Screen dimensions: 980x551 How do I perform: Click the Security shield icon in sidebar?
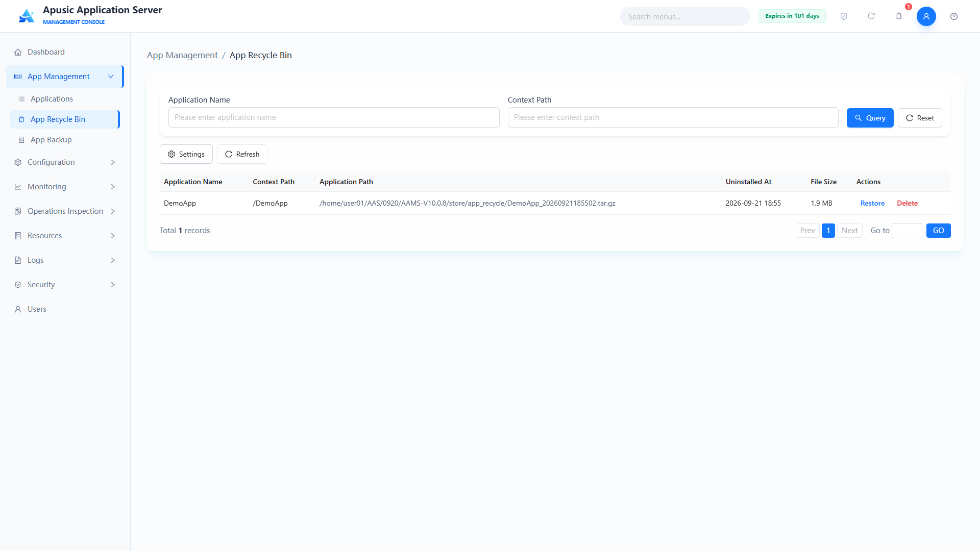tap(18, 285)
